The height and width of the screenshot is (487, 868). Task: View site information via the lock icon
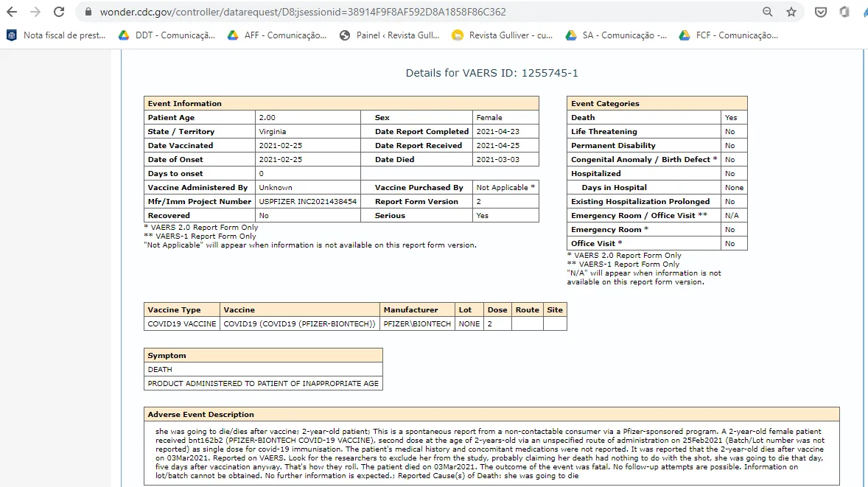pyautogui.click(x=88, y=12)
